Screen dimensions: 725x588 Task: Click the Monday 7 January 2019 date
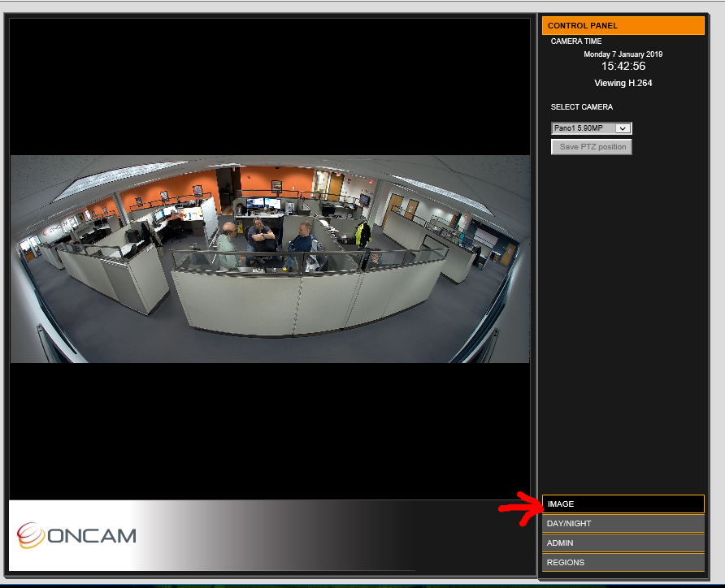click(623, 54)
